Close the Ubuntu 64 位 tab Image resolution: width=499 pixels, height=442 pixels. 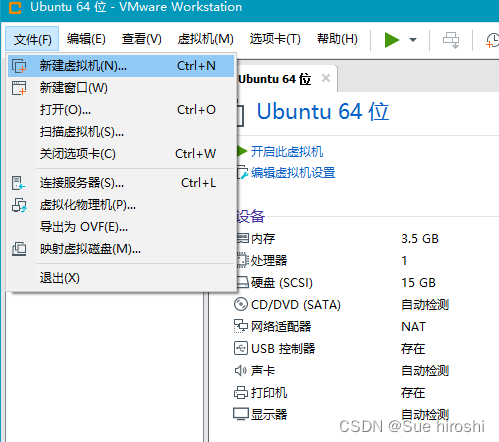tap(326, 79)
